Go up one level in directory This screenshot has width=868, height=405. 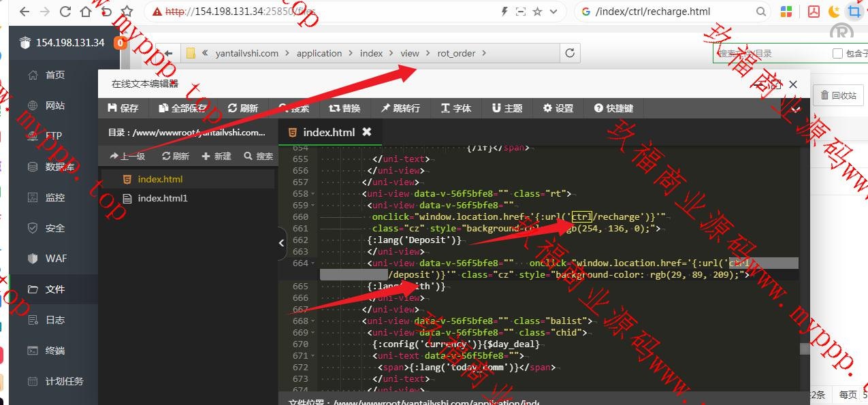click(127, 156)
